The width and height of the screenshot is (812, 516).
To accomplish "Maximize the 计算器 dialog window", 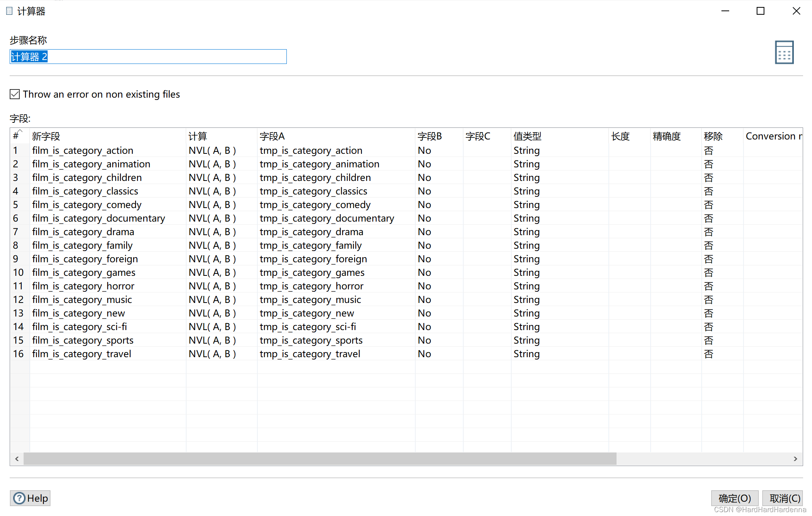I will tap(761, 11).
